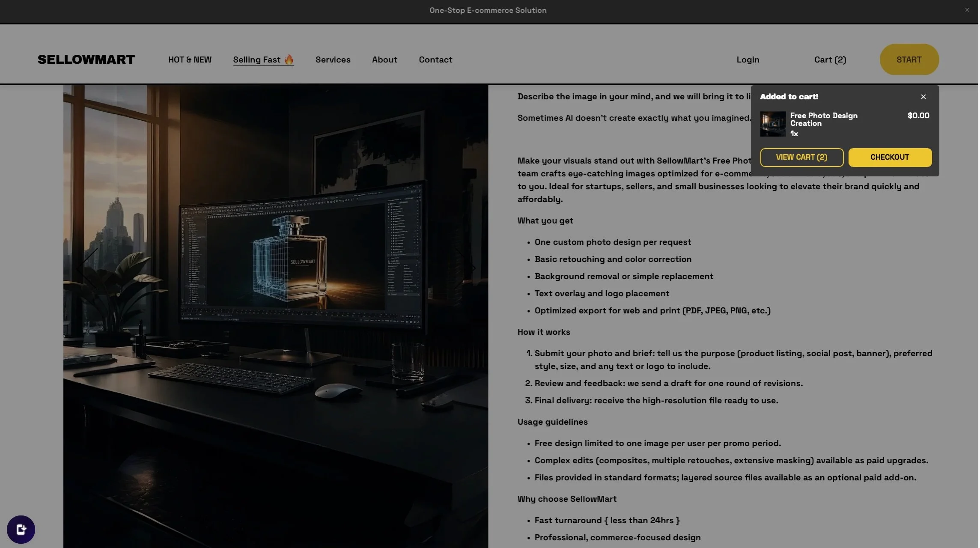
Task: Open the HOT & NEW menu
Action: [x=190, y=60]
